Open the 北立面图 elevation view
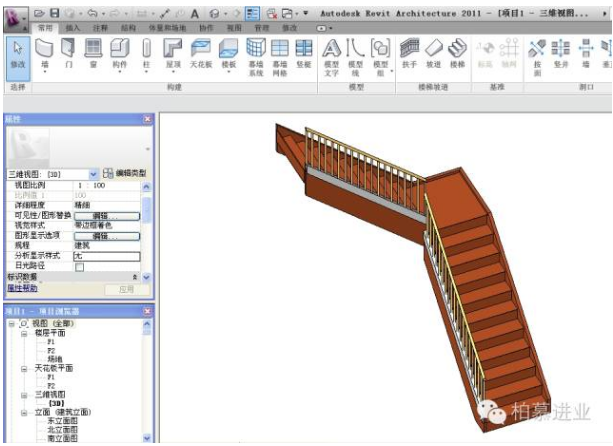The height and width of the screenshot is (446, 613). coord(63,430)
